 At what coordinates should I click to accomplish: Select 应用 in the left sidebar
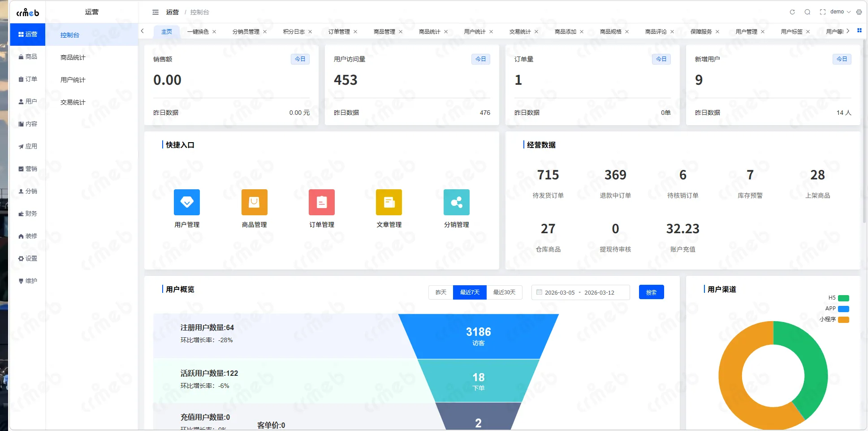tap(27, 146)
